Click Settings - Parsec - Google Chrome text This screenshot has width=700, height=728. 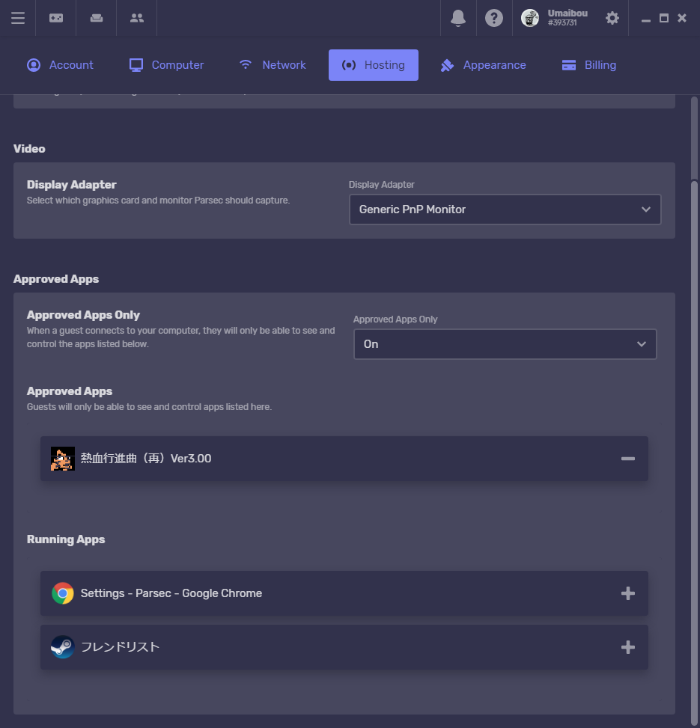click(x=171, y=593)
